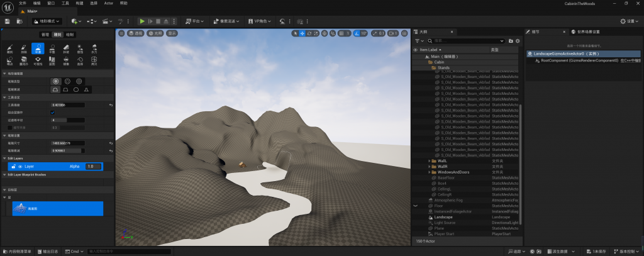
Task: Click the 内容侧滑菜单 button
Action: pos(18,251)
